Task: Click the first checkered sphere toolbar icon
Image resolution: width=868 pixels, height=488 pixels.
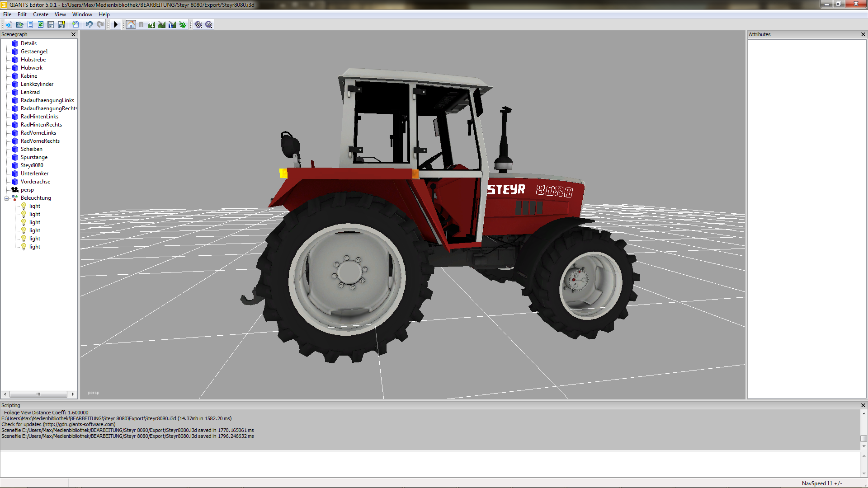Action: tap(198, 24)
